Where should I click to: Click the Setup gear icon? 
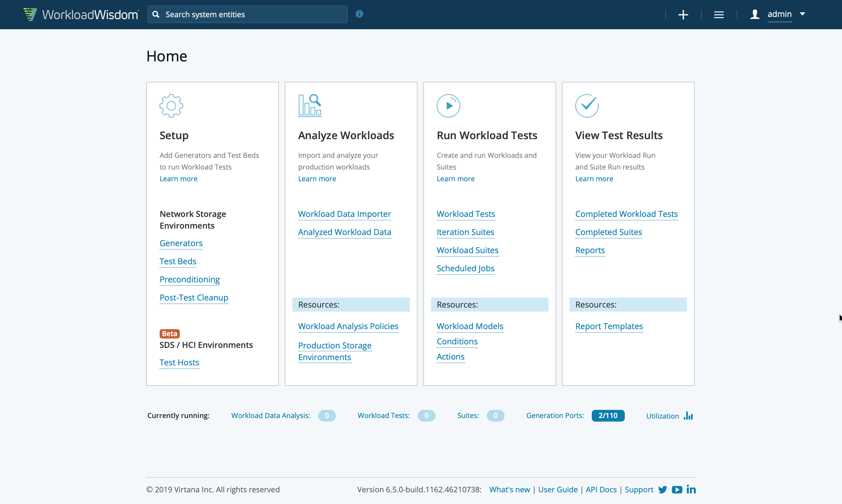point(171,106)
